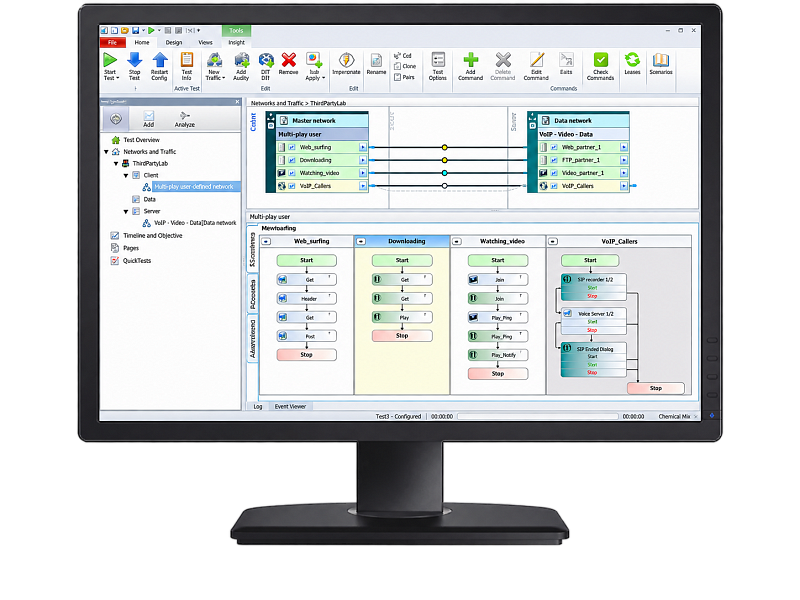The width and height of the screenshot is (800, 600).
Task: Click the green Add Command plus icon
Action: (470, 60)
